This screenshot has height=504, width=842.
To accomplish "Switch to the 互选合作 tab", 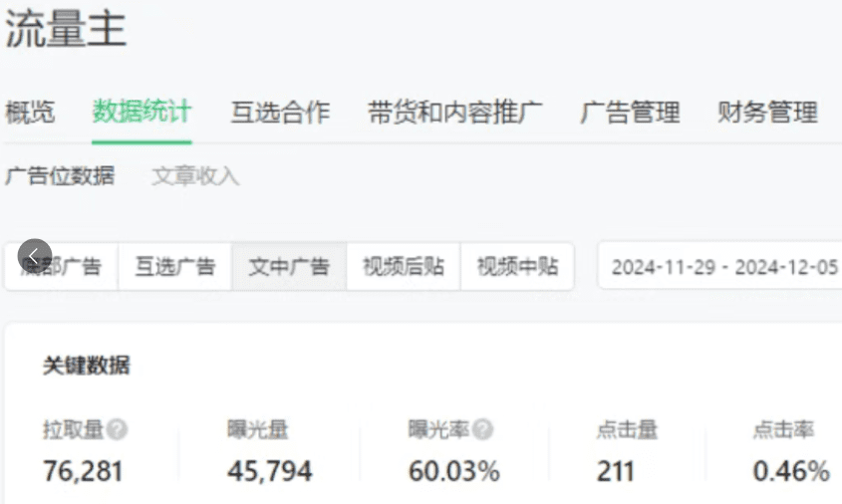I will point(280,112).
